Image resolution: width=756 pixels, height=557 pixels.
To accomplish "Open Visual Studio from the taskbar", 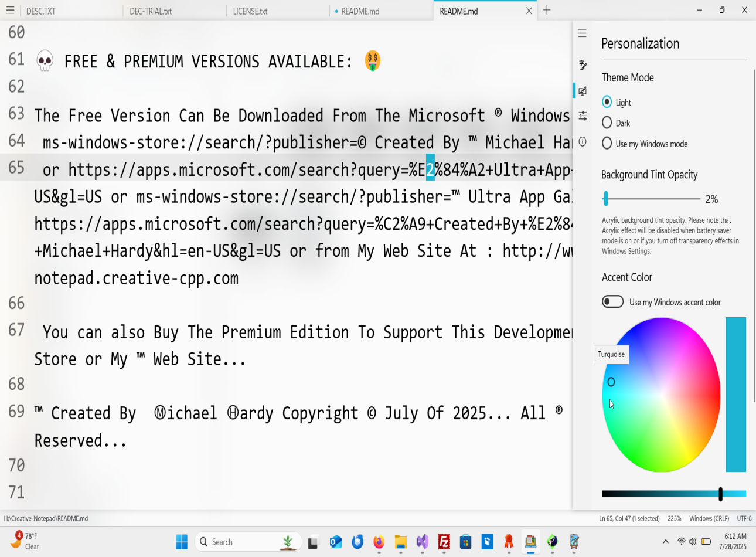I will coord(423,542).
